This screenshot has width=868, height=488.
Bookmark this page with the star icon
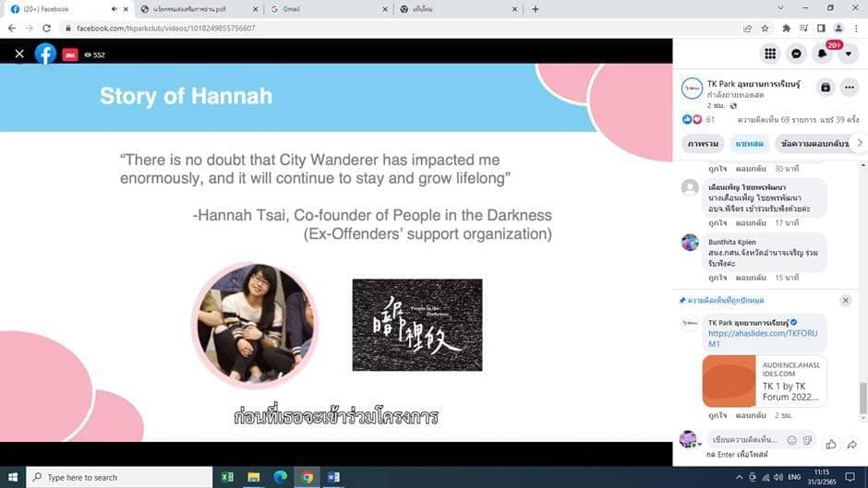pos(765,28)
